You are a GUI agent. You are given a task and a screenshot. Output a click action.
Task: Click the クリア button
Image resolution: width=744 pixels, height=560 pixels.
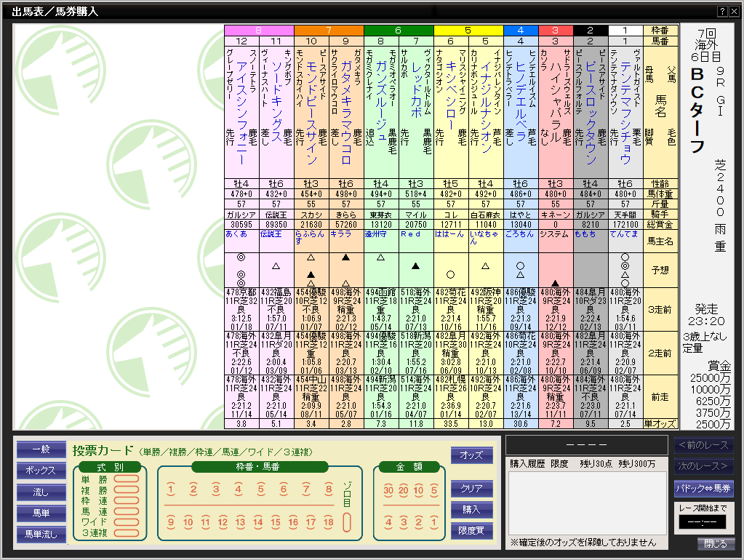(472, 488)
